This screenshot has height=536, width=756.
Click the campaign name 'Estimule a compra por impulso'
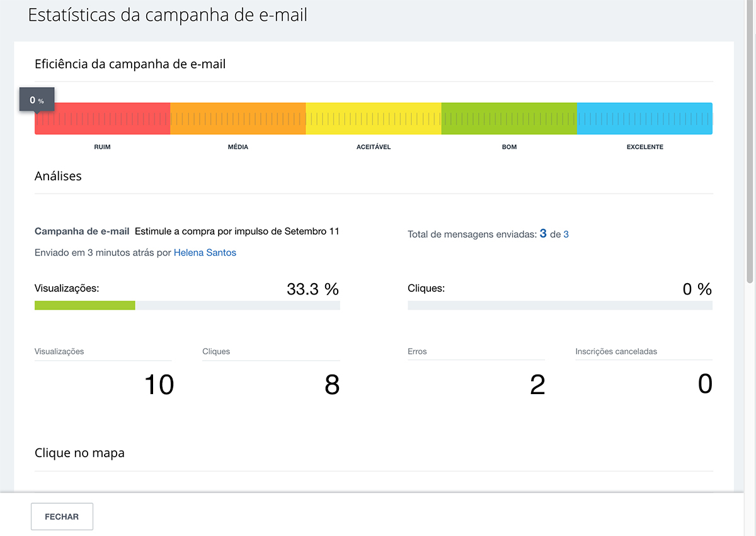pos(236,231)
